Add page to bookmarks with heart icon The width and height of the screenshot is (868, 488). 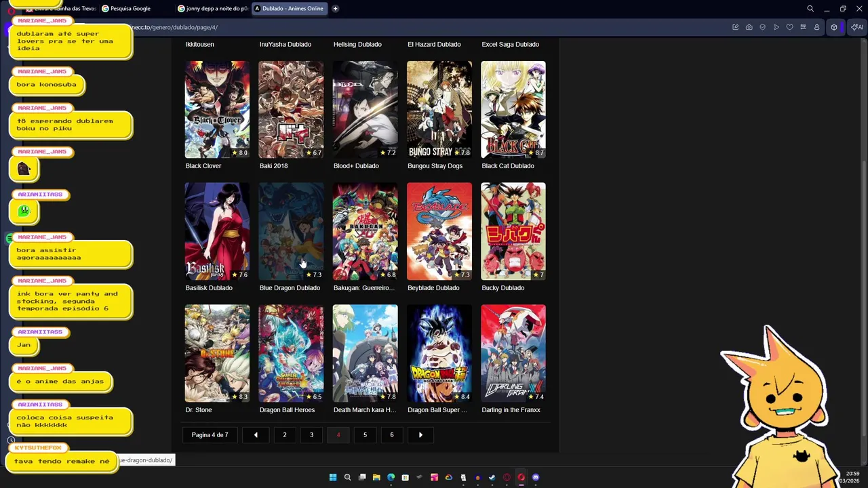789,27
